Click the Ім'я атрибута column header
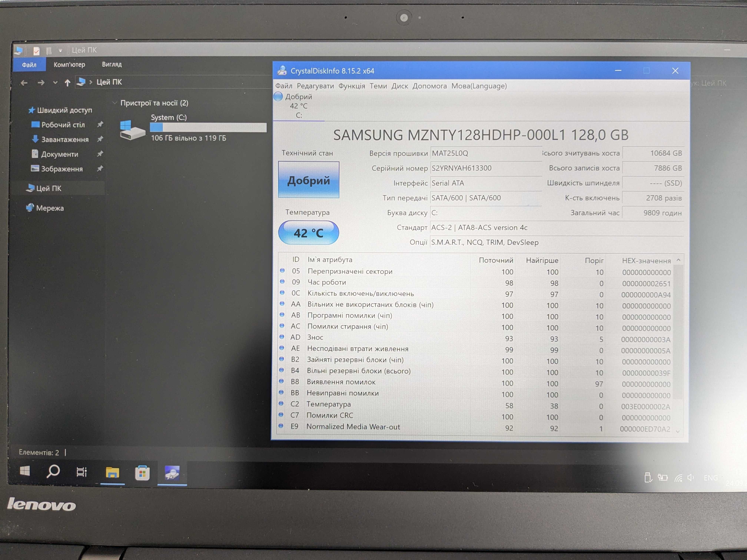 [330, 260]
